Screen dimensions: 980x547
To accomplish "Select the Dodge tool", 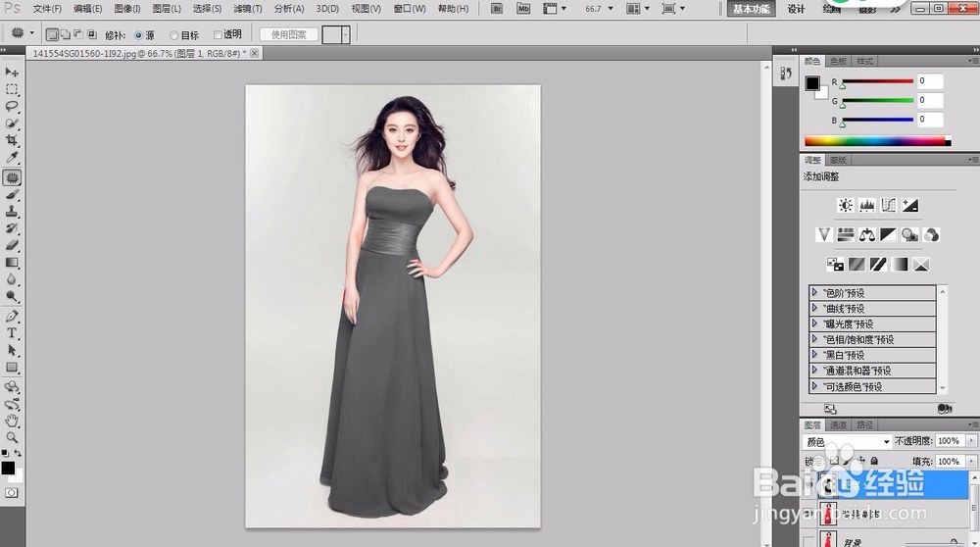I will coord(11,296).
